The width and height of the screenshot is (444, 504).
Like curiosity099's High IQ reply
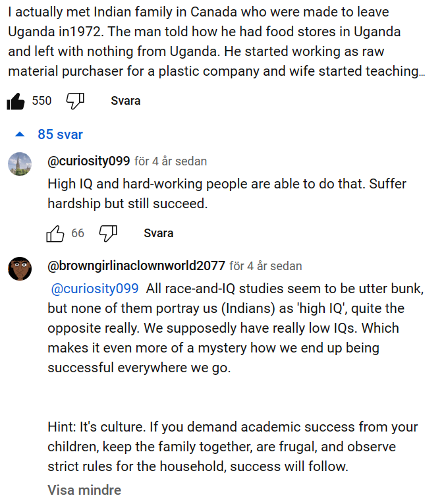pyautogui.click(x=55, y=233)
